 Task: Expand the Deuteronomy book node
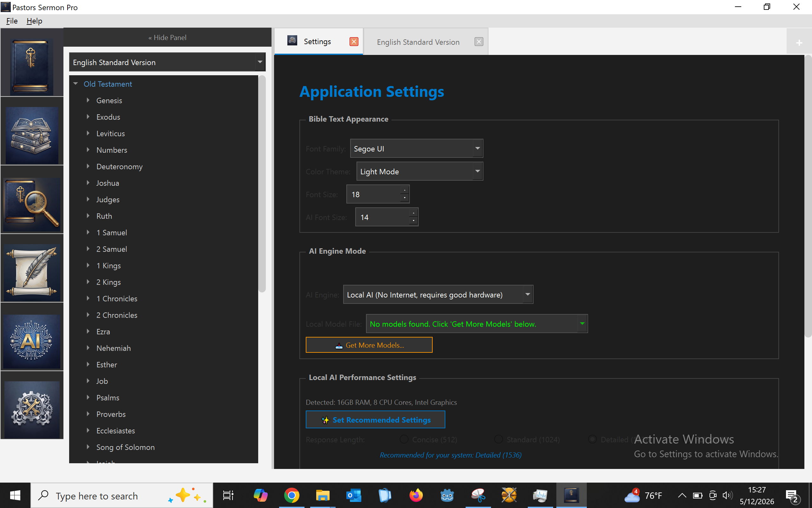(x=88, y=166)
